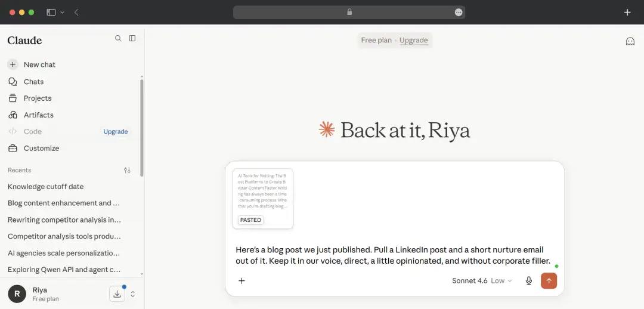644x309 pixels.
Task: Click the PASTED label on attachment
Action: click(x=250, y=220)
